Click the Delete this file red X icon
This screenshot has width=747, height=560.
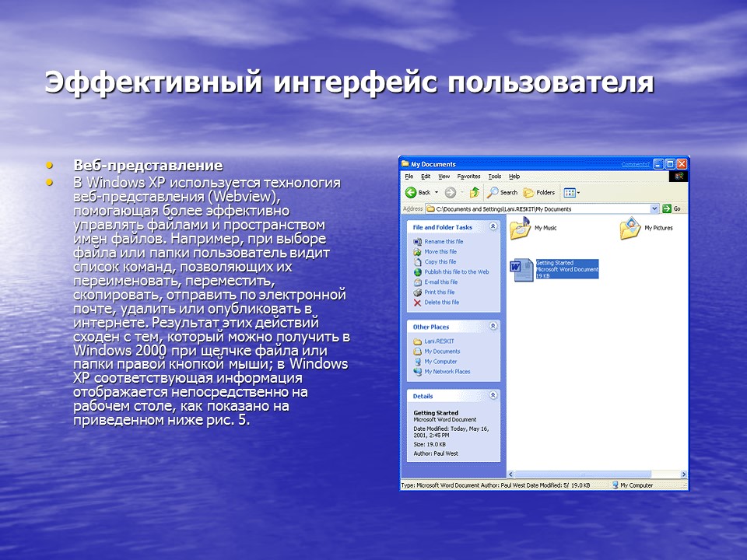416,303
